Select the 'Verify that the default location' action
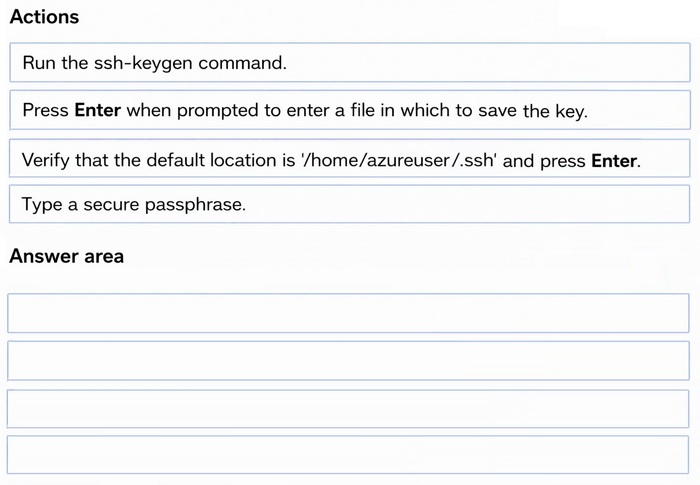This screenshot has width=700, height=485. click(x=350, y=159)
